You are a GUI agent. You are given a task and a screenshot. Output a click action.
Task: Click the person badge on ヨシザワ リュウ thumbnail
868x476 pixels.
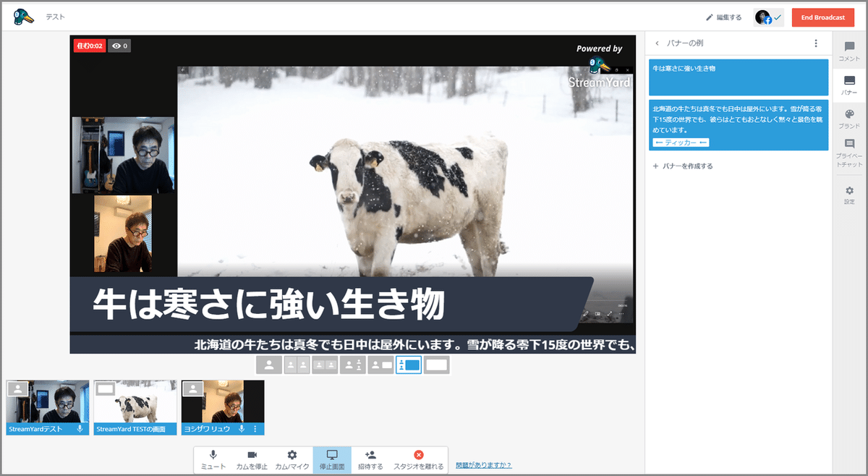193,388
